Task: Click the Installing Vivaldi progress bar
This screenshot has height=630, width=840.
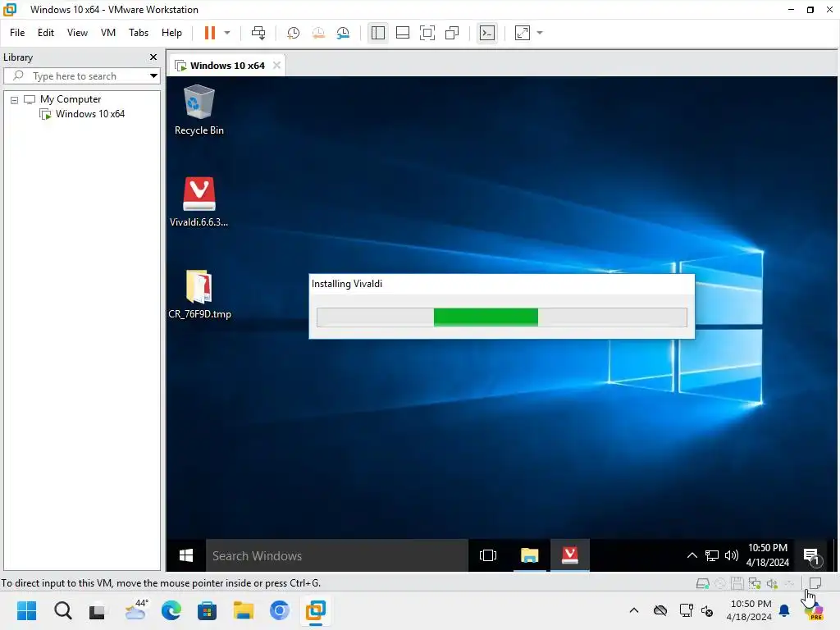Action: (501, 317)
